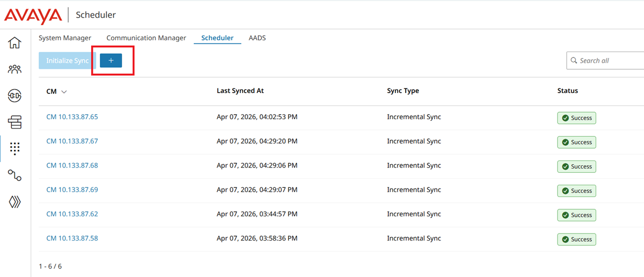
Task: Click Success badge for CM 10.133.87.58
Action: (576, 239)
